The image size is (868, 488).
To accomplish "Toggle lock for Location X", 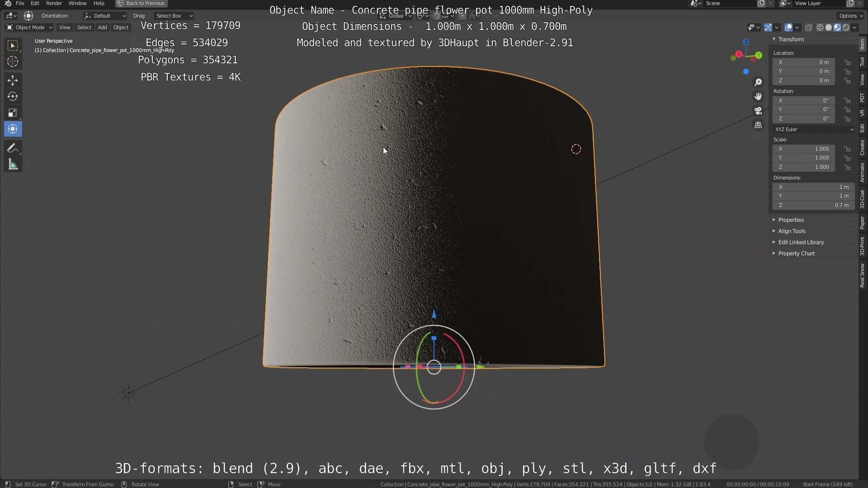I will tap(847, 62).
